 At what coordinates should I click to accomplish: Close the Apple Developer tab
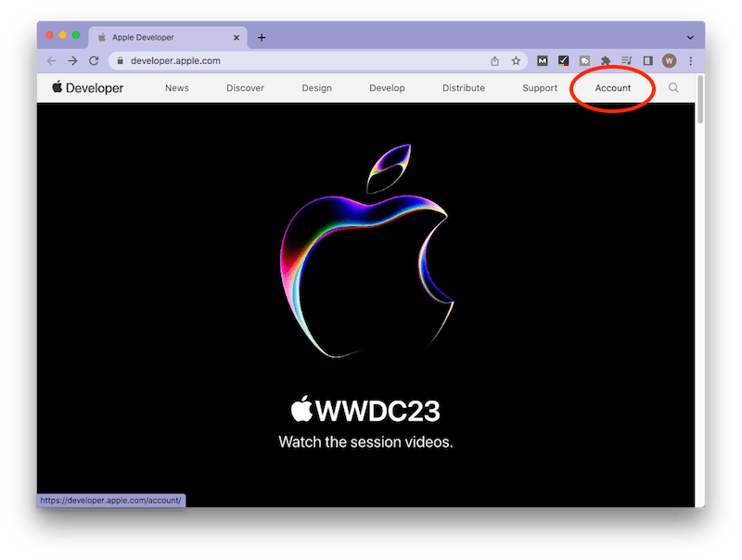click(237, 37)
